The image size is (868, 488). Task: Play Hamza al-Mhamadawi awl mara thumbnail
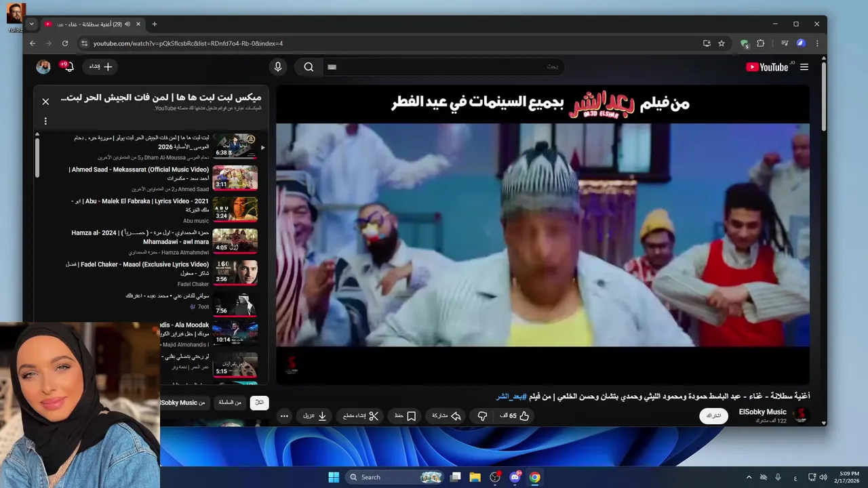(x=235, y=241)
